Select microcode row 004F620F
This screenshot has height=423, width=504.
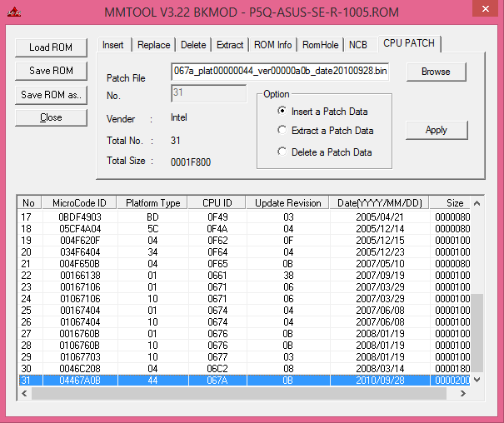coord(244,241)
